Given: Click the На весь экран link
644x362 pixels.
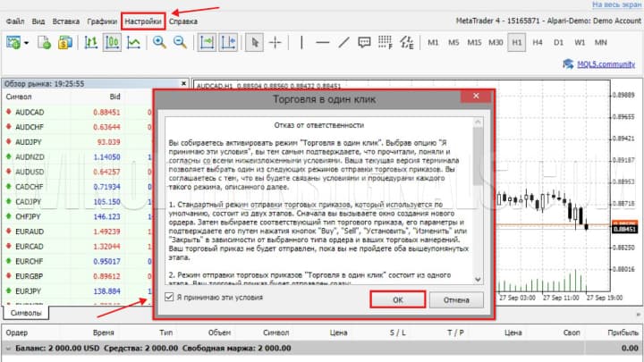Looking at the screenshot, I should 616,4.
